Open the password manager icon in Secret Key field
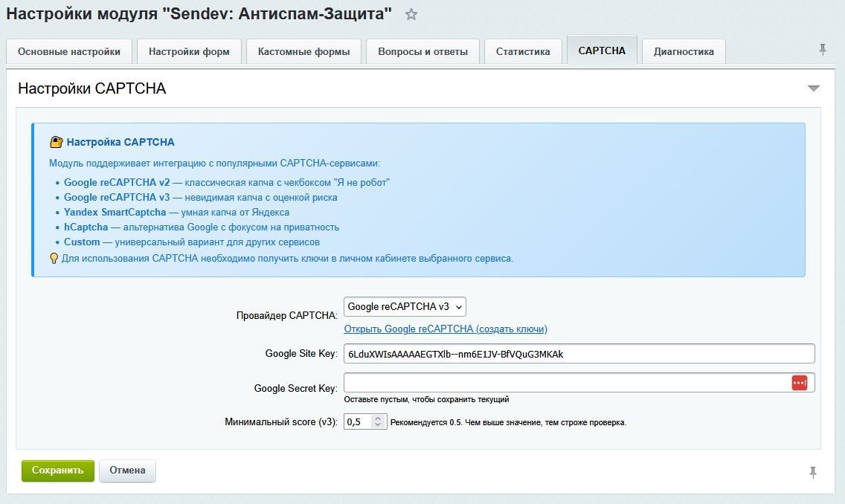Image resolution: width=845 pixels, height=504 pixels. click(x=799, y=382)
